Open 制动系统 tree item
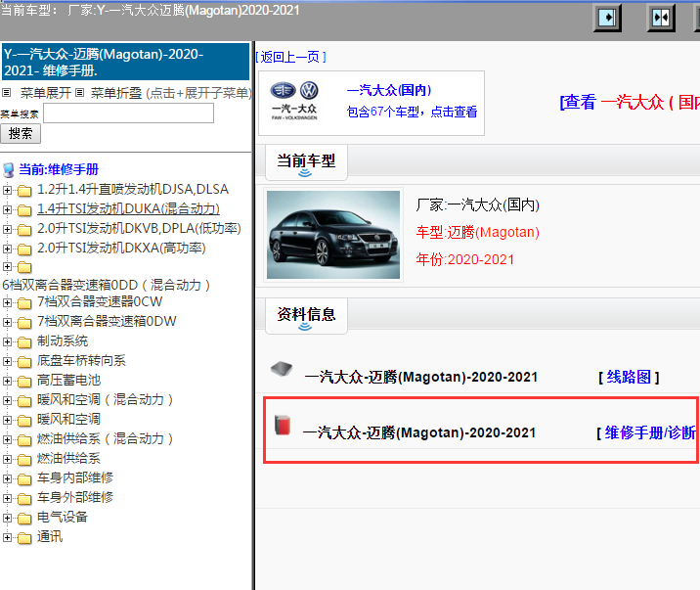 point(63,340)
